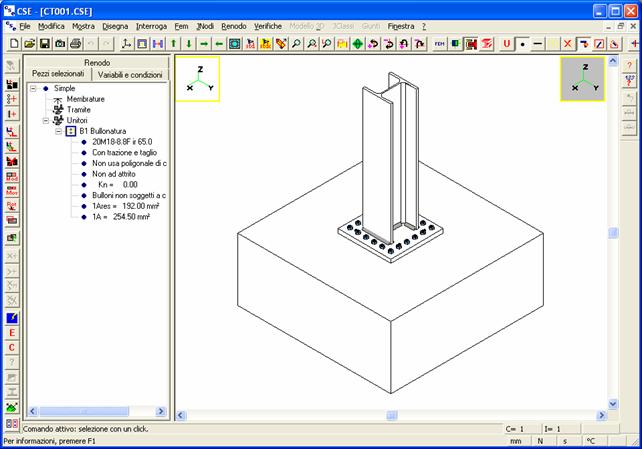Click the green up arrow view icon
Image resolution: width=642 pixels, height=449 pixels.
(x=173, y=44)
